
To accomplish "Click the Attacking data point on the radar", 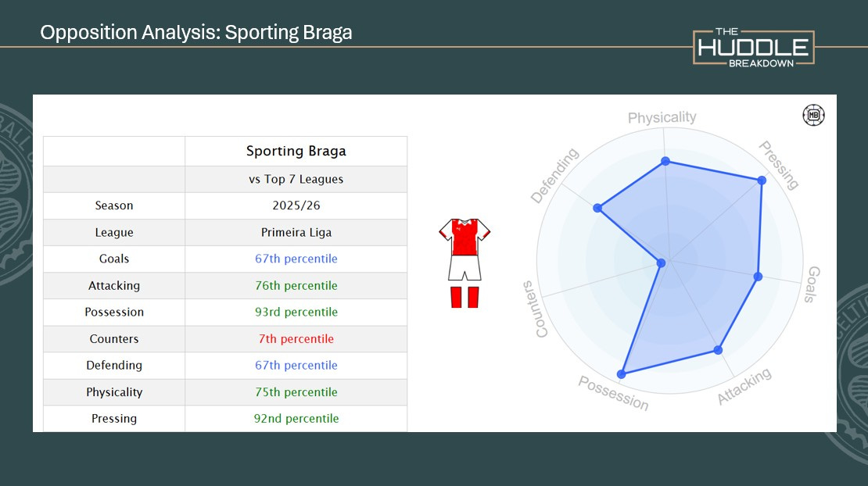I will (x=719, y=350).
